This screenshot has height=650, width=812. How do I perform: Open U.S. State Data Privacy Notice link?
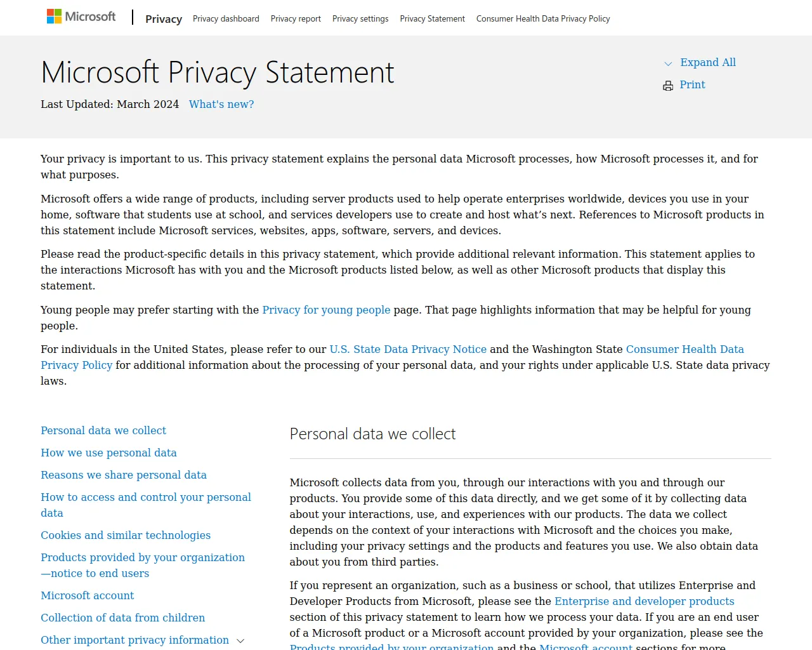[x=408, y=349]
